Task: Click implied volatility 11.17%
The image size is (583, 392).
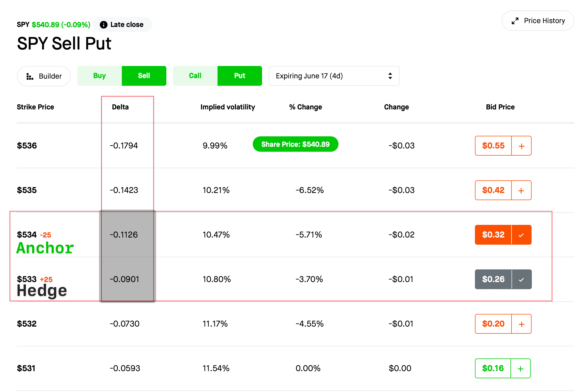Action: tap(215, 324)
